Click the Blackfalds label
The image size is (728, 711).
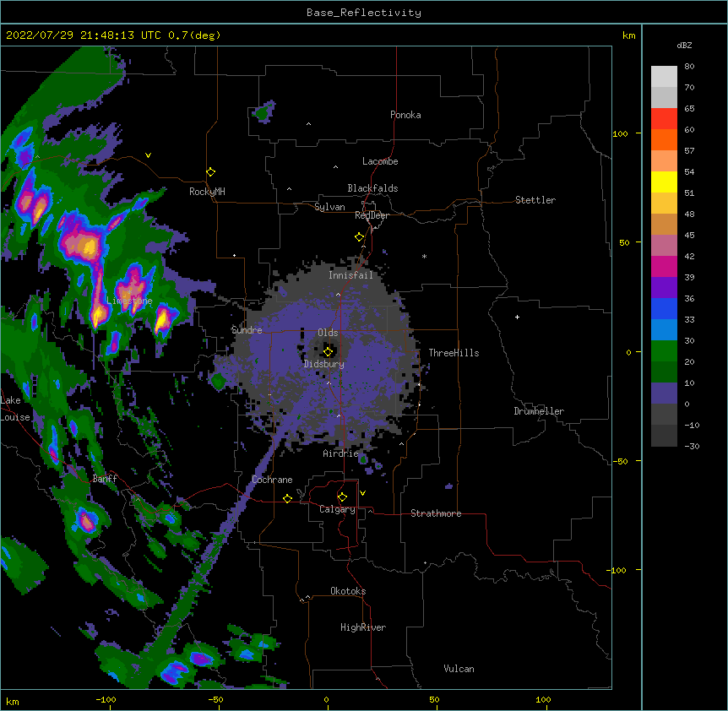tap(372, 188)
